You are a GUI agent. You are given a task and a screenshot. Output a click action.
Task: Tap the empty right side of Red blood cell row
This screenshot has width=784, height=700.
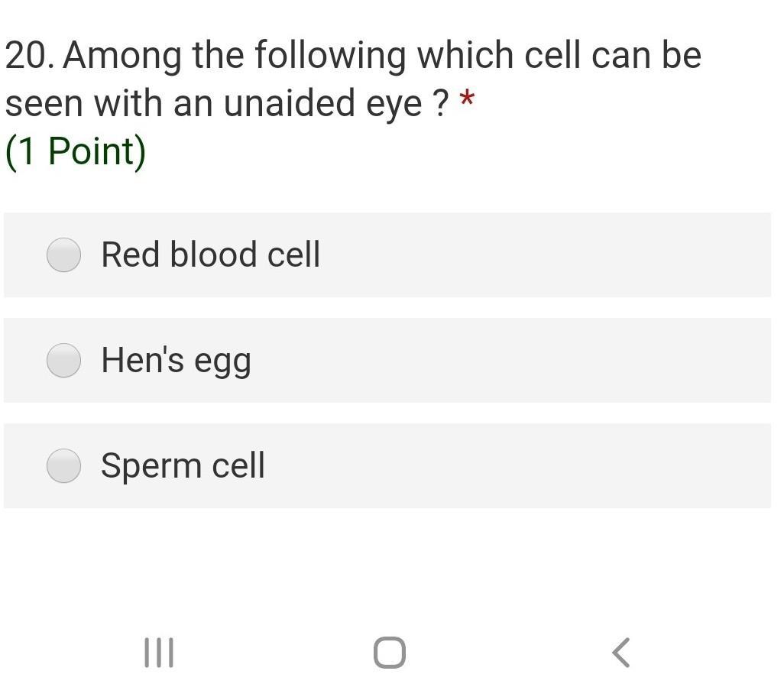point(573,255)
